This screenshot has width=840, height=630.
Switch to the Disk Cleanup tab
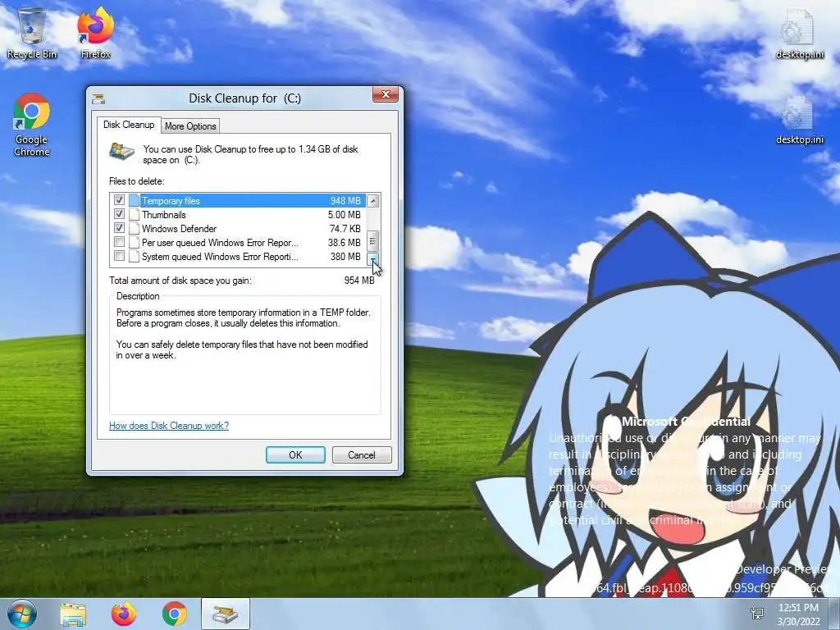tap(129, 125)
